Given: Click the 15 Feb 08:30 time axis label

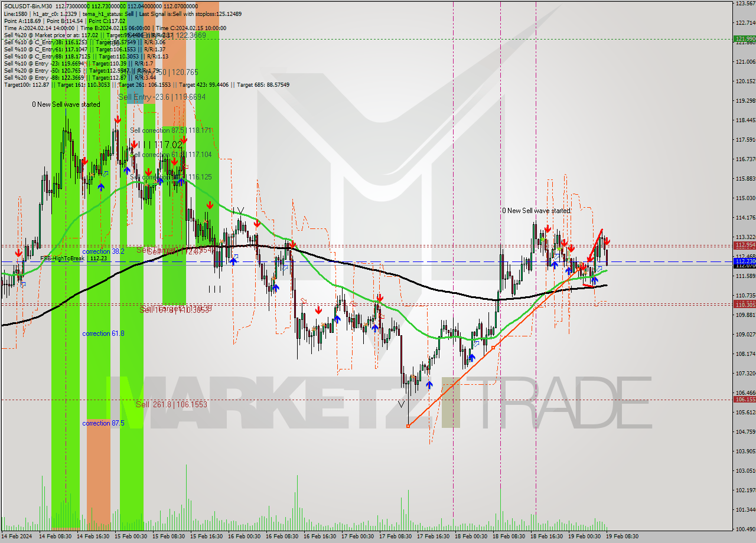Looking at the screenshot, I should pyautogui.click(x=168, y=537).
